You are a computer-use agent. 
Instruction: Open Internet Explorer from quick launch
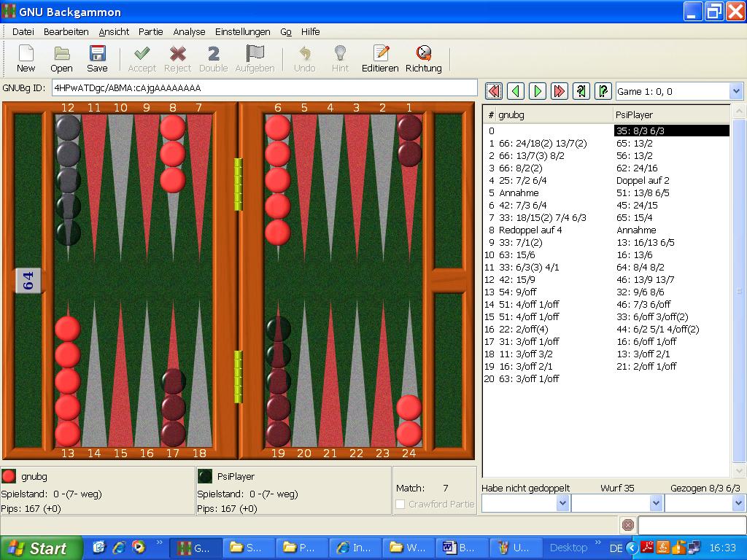pos(119,548)
